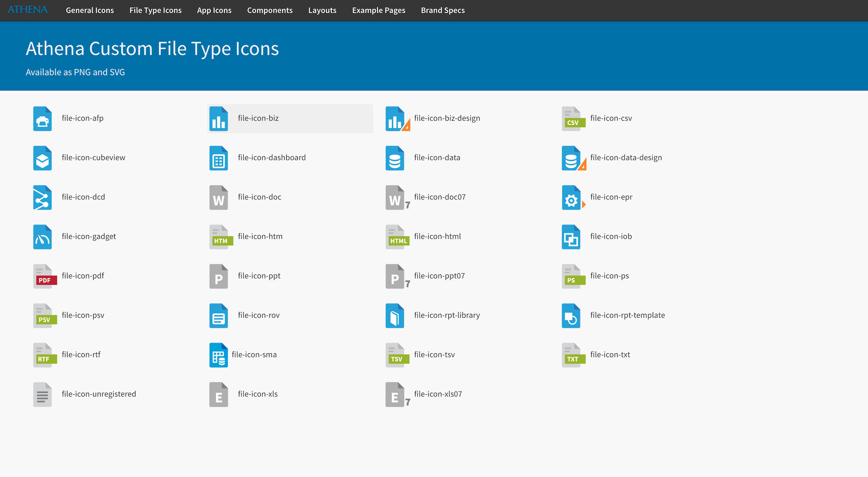Click the rpt-library book icon
This screenshot has height=477, width=868.
click(395, 316)
